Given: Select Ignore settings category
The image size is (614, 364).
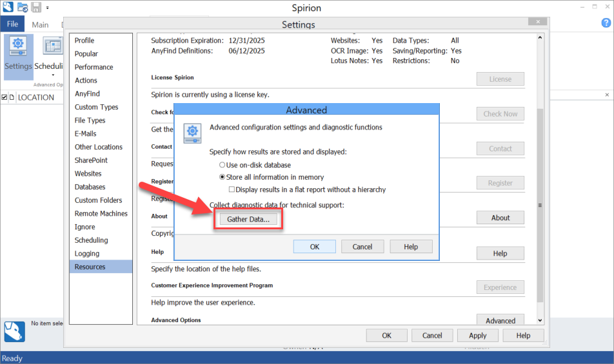Looking at the screenshot, I should coord(101,227).
